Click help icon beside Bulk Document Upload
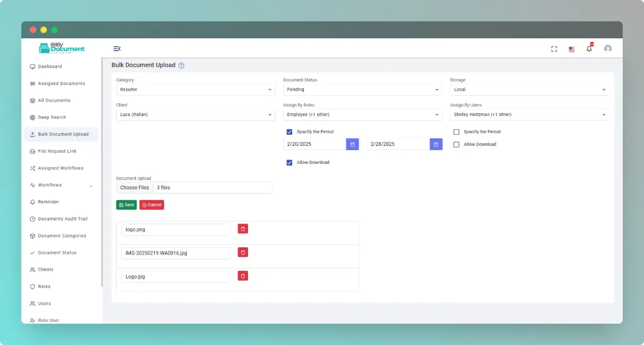Screen dimensions: 644x345 tap(181, 65)
